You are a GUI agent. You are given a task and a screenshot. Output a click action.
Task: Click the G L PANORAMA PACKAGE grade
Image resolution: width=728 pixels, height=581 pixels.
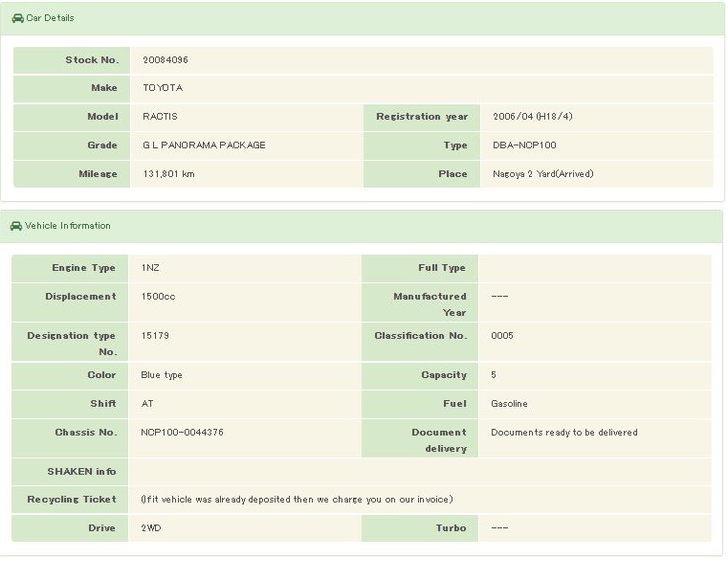point(204,145)
